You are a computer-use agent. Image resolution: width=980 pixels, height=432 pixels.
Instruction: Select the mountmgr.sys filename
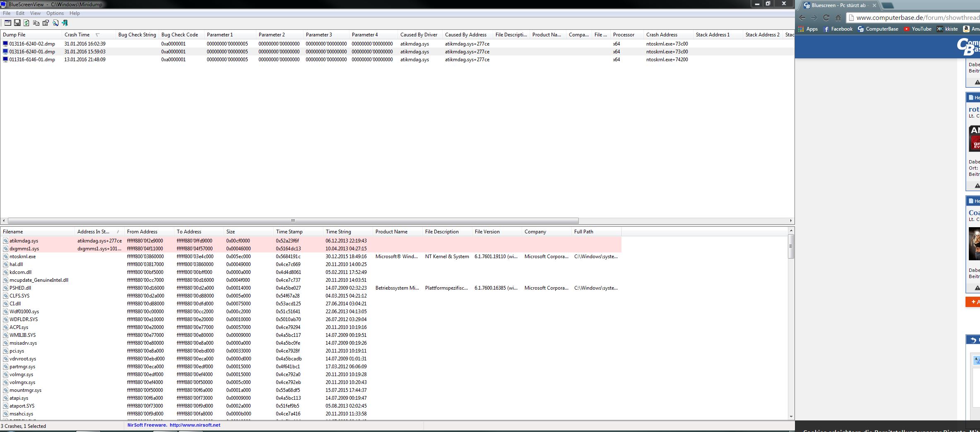pyautogui.click(x=26, y=390)
